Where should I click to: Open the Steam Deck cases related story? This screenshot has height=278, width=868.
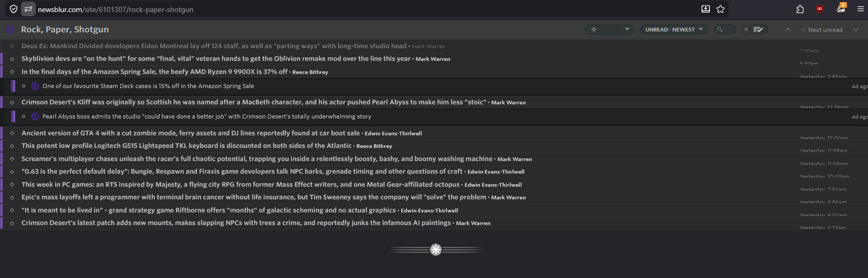[x=148, y=86]
